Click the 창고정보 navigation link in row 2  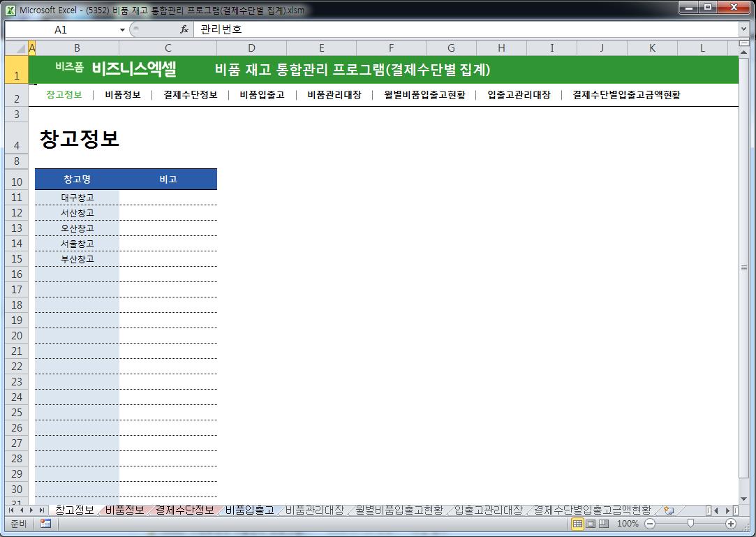(64, 94)
